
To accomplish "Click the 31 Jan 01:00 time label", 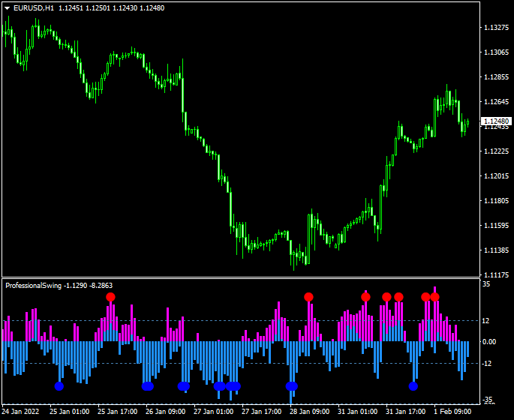I will 358,412.
